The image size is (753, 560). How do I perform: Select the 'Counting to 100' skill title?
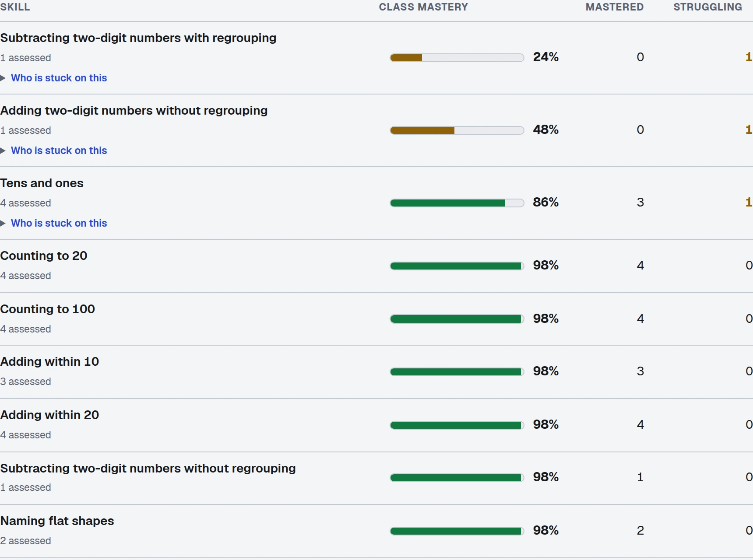[48, 309]
